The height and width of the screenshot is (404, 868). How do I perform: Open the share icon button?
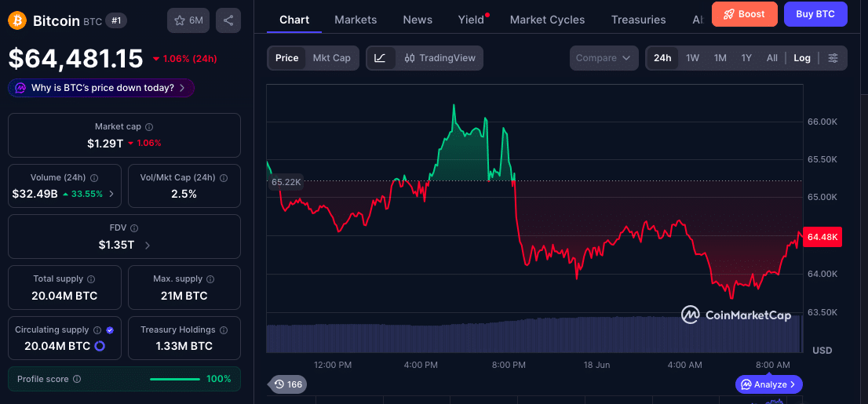pyautogui.click(x=228, y=20)
